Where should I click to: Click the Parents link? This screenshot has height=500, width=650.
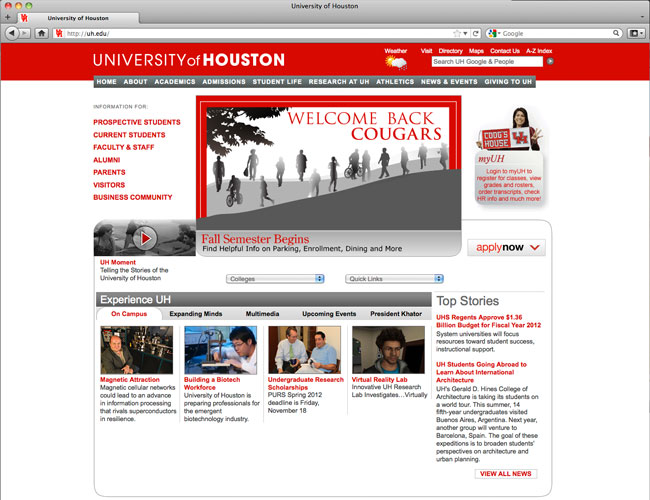click(109, 172)
